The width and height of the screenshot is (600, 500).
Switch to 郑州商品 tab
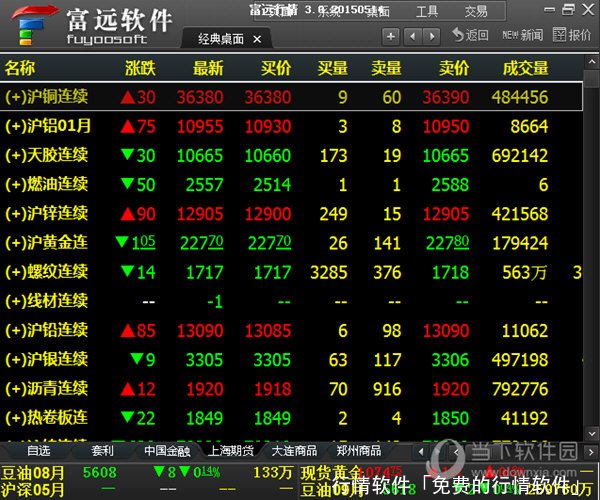(359, 451)
